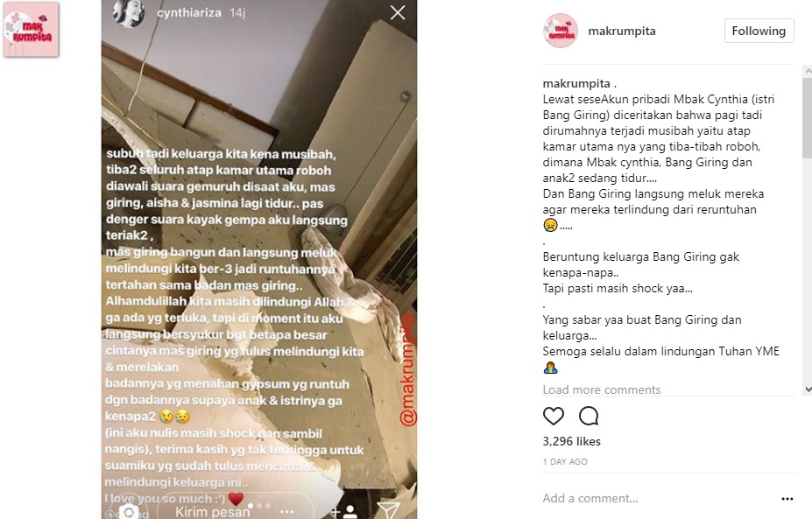Click the cynthiariza story profile picture
This screenshot has width=812, height=519.
tap(128, 12)
